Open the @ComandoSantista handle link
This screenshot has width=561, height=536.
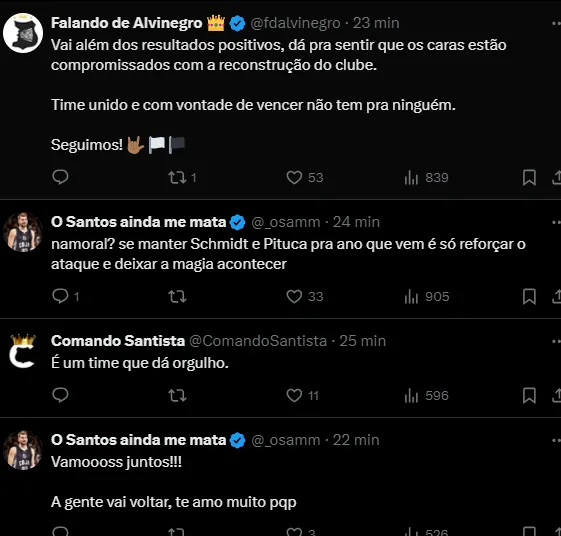click(x=258, y=341)
